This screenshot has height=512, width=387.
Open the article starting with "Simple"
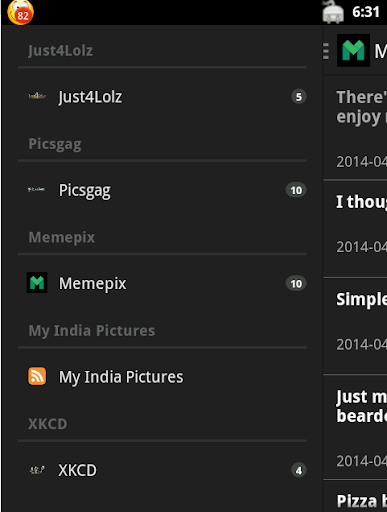355,326
